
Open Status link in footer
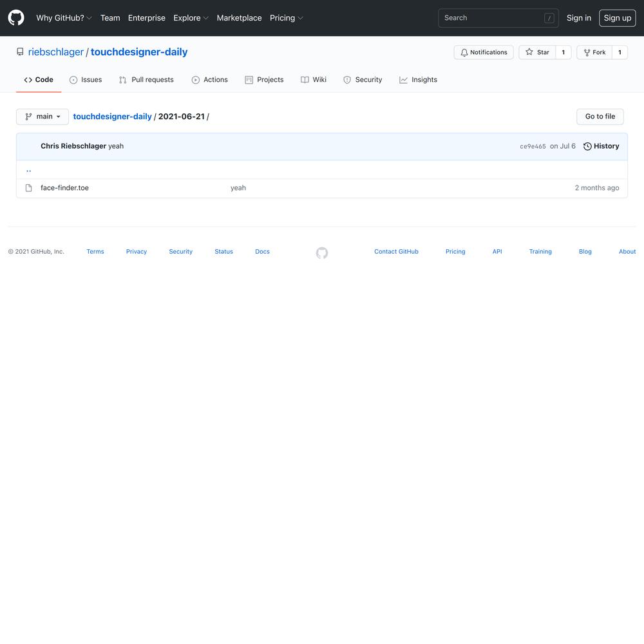[x=224, y=252]
